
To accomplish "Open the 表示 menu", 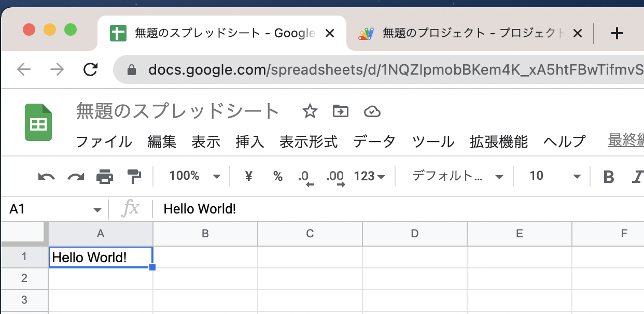I will tap(206, 141).
